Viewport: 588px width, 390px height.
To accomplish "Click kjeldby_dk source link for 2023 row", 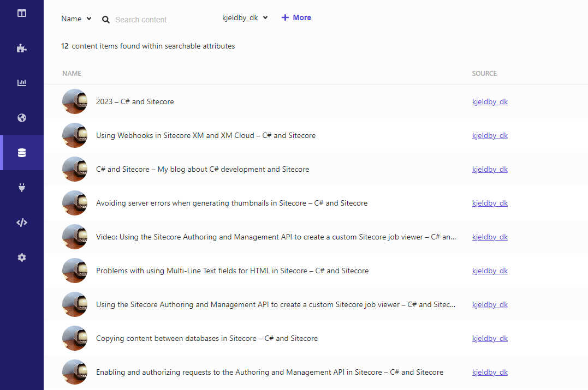I will (490, 101).
